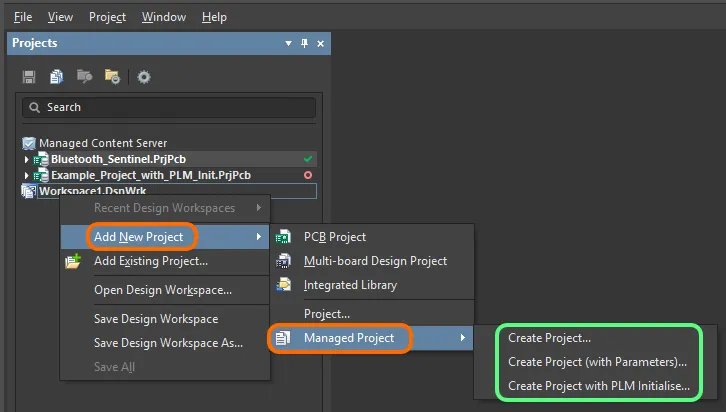Image resolution: width=726 pixels, height=412 pixels.
Task: Expand the Example_Project_with_PLM_Init.PrjPcb node
Action: [x=26, y=175]
